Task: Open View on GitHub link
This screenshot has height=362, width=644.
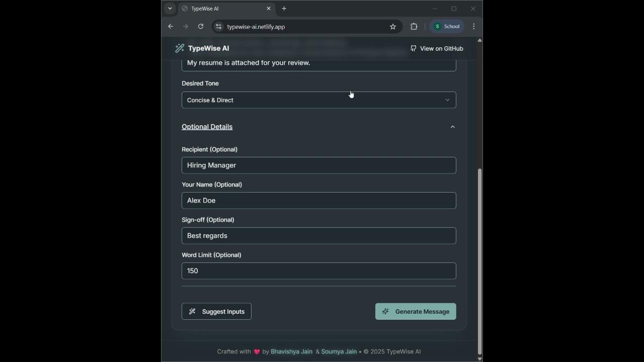Action: click(x=437, y=48)
